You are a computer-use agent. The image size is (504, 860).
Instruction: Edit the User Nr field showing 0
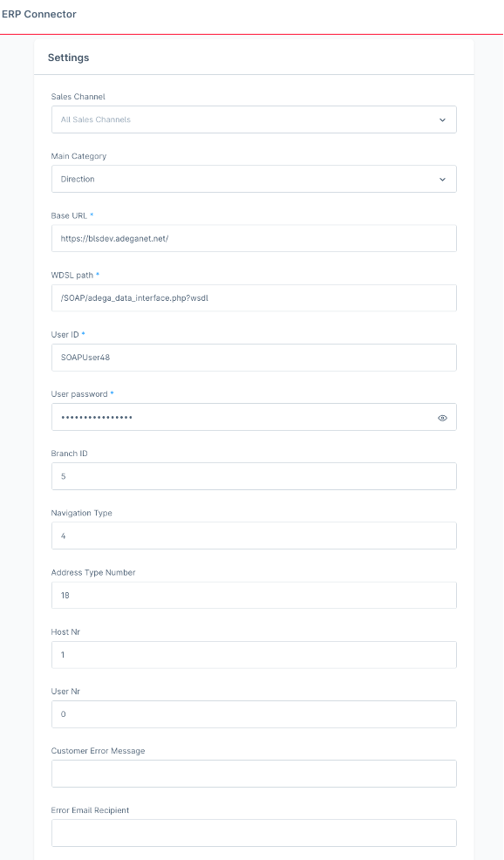click(x=253, y=713)
